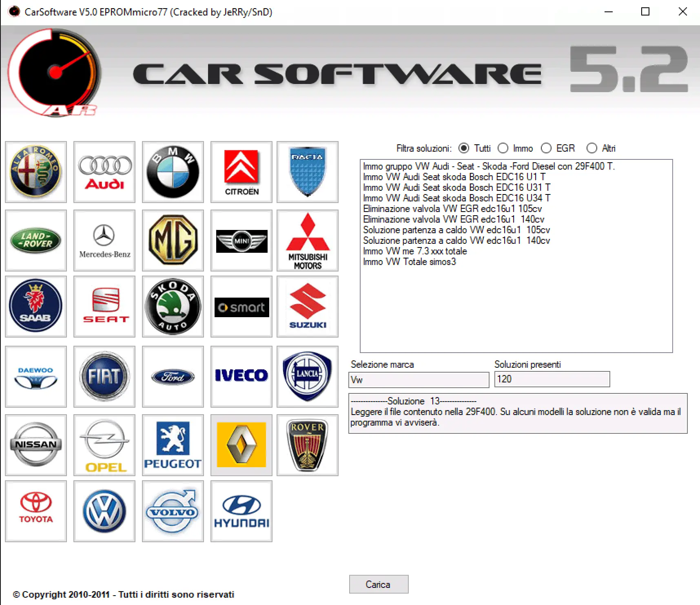The width and height of the screenshot is (700, 605).
Task: Click the Carica button
Action: tap(379, 584)
